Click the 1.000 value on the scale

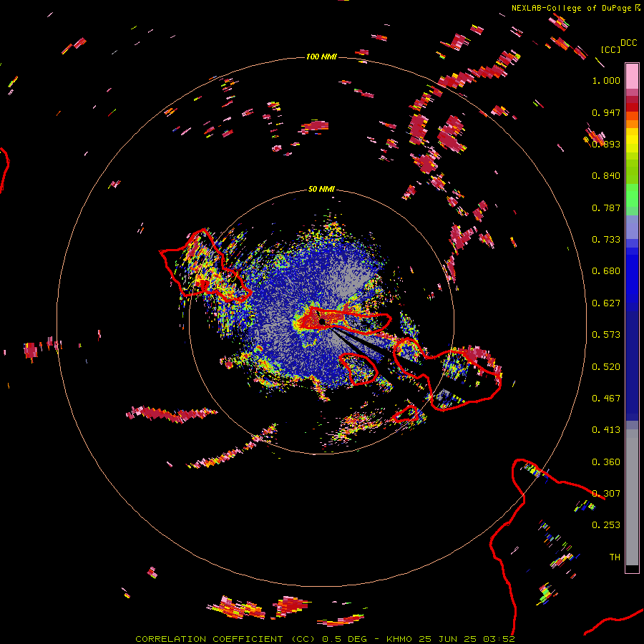606,80
